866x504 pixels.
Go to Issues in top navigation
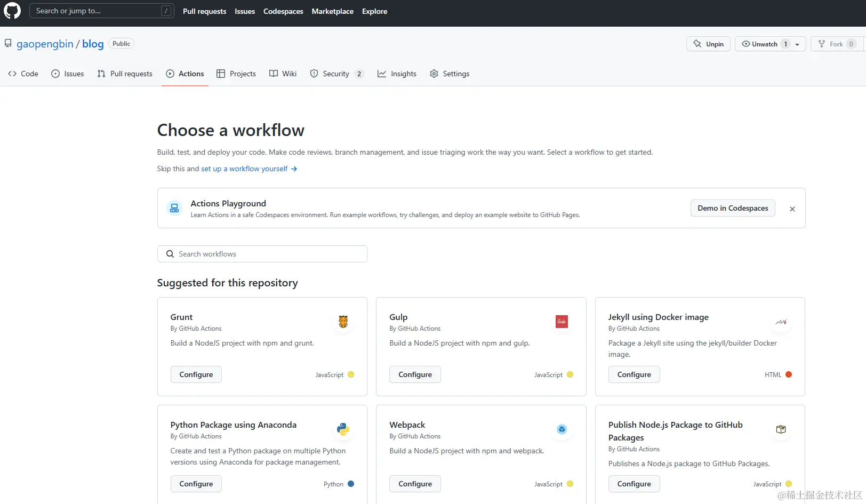[245, 11]
